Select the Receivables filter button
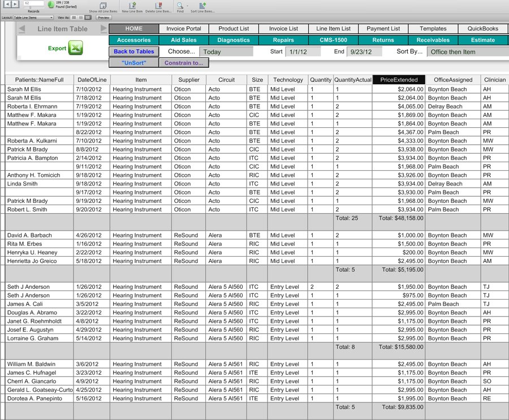The image size is (509, 420). coord(433,40)
